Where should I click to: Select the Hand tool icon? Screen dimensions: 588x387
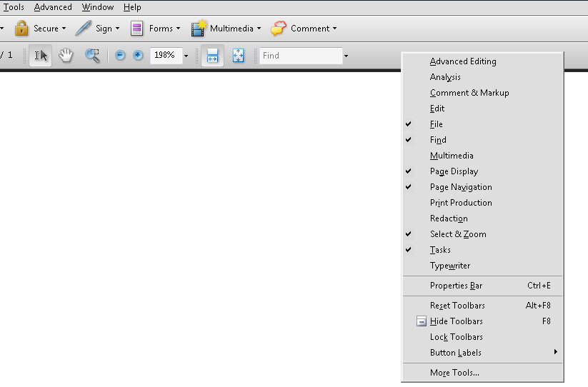[x=66, y=56]
